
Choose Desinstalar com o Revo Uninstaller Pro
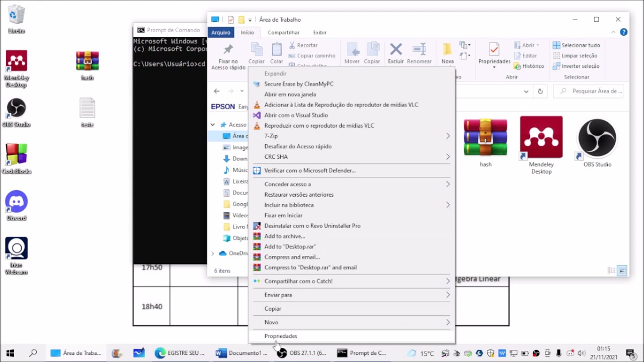352,226
